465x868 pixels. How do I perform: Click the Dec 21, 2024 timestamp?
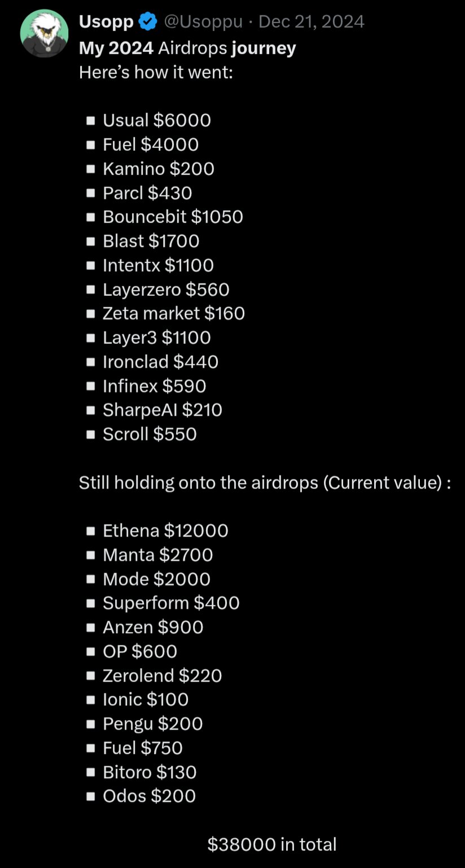tap(312, 22)
